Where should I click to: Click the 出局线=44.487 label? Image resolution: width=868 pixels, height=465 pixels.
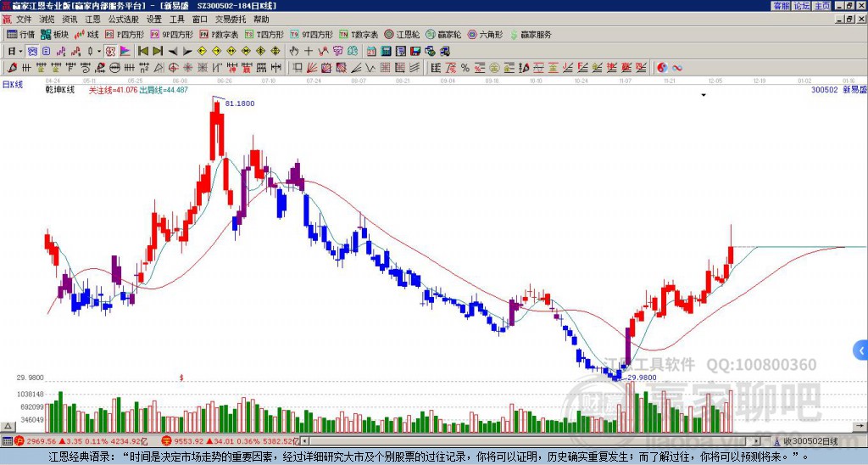tap(164, 90)
